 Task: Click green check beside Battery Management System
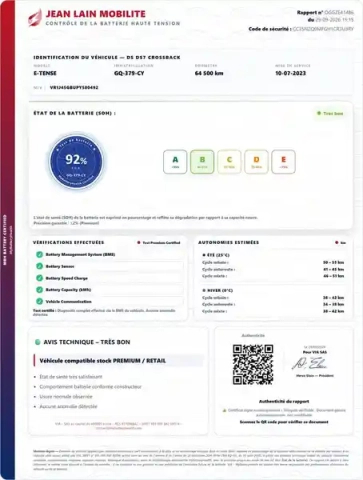[x=39, y=254]
